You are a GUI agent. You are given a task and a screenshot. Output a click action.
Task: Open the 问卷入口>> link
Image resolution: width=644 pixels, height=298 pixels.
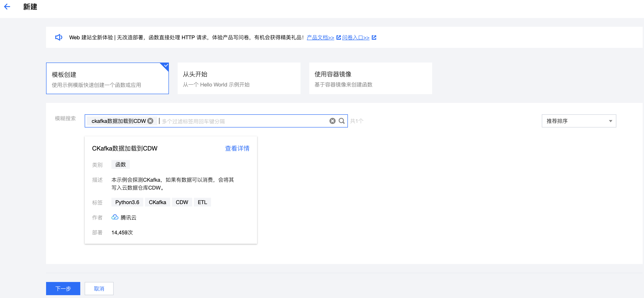click(x=356, y=38)
